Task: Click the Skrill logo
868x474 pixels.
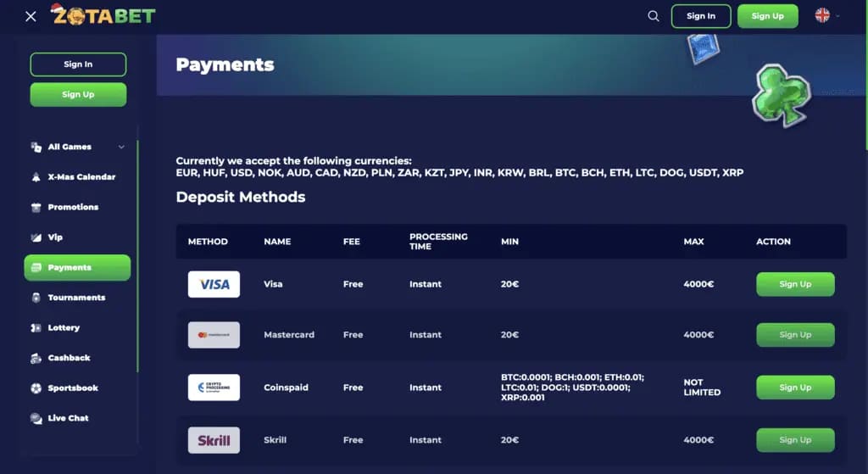Action: pos(214,440)
